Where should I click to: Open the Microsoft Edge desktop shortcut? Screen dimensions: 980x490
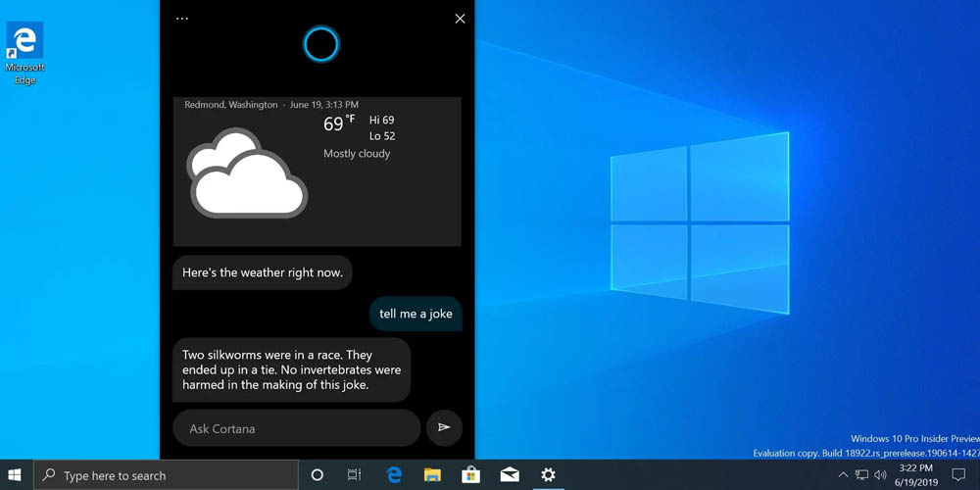[25, 54]
